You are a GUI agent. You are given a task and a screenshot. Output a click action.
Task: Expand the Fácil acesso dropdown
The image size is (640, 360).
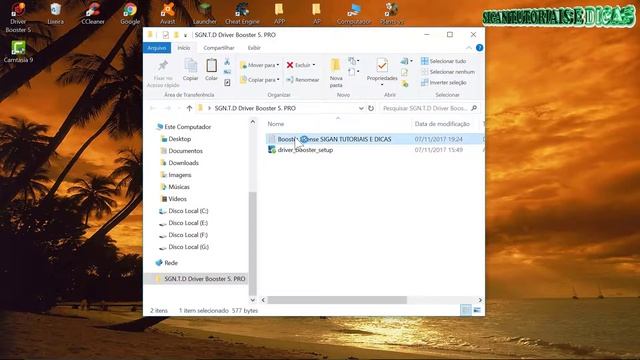coord(353,72)
